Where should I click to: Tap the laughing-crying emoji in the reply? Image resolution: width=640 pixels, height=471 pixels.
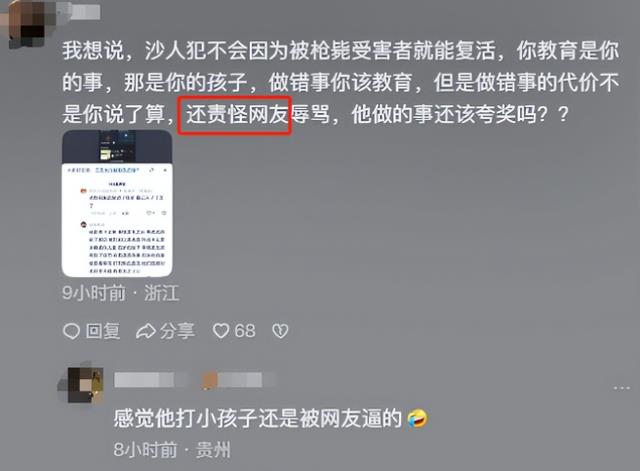[417, 419]
